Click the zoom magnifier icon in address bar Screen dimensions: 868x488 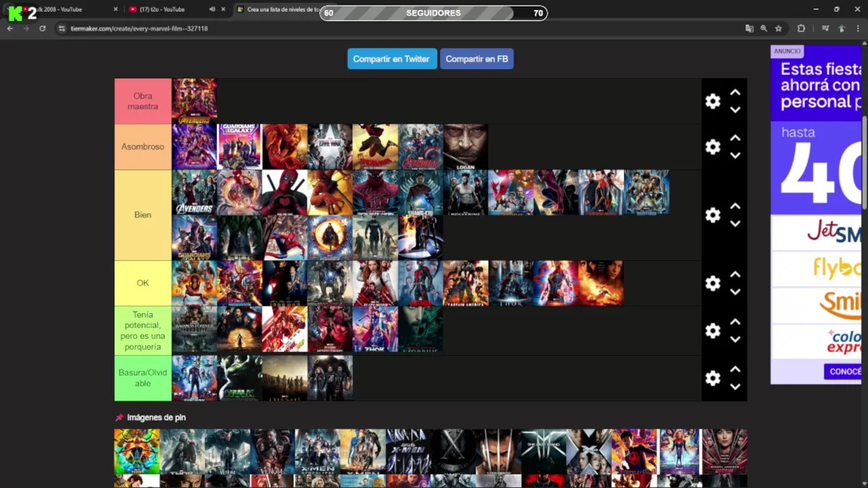tap(764, 28)
